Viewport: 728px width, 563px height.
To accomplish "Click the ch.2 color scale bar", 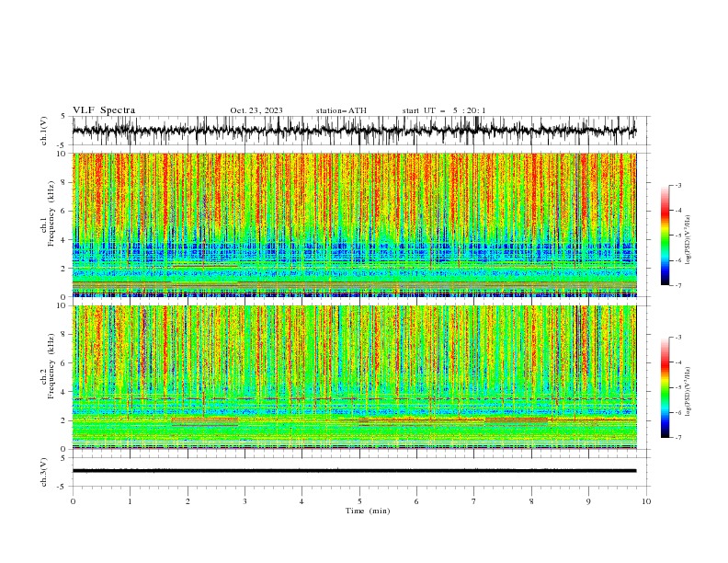I will [x=665, y=387].
